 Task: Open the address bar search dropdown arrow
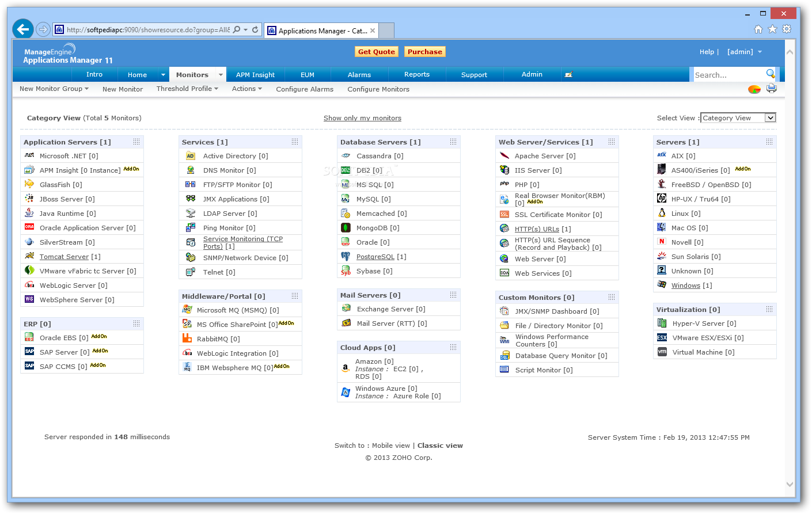[x=246, y=29]
